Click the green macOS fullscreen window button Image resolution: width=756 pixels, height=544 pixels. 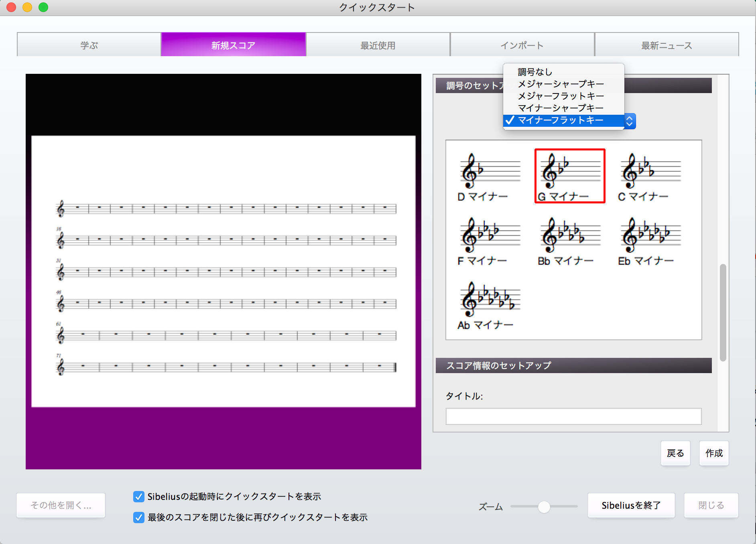pos(43,7)
